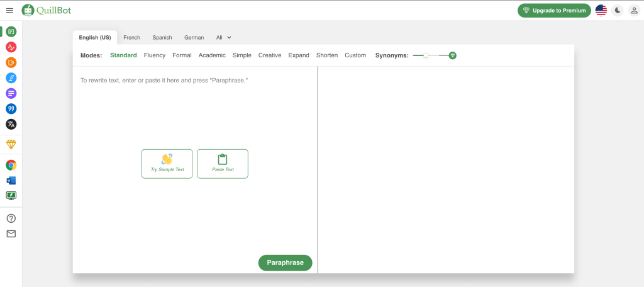Image resolution: width=644 pixels, height=287 pixels.
Task: Open the Citation Generator quote icon
Action: pos(11,108)
